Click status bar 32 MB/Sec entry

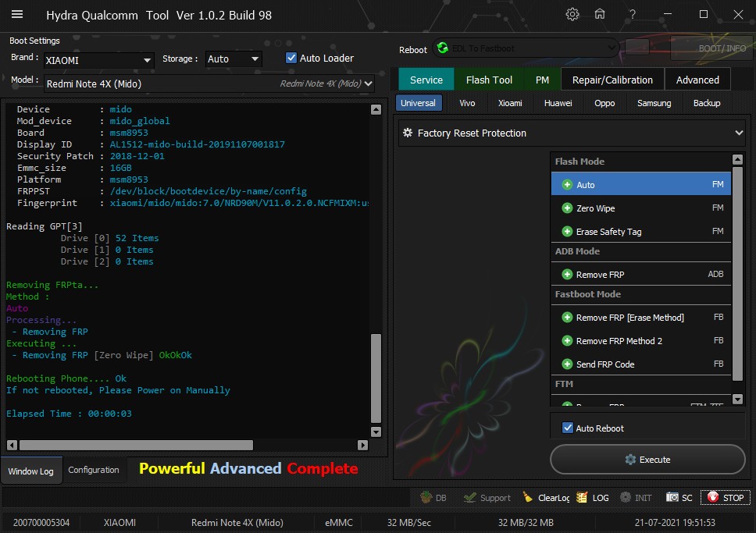pyautogui.click(x=409, y=522)
